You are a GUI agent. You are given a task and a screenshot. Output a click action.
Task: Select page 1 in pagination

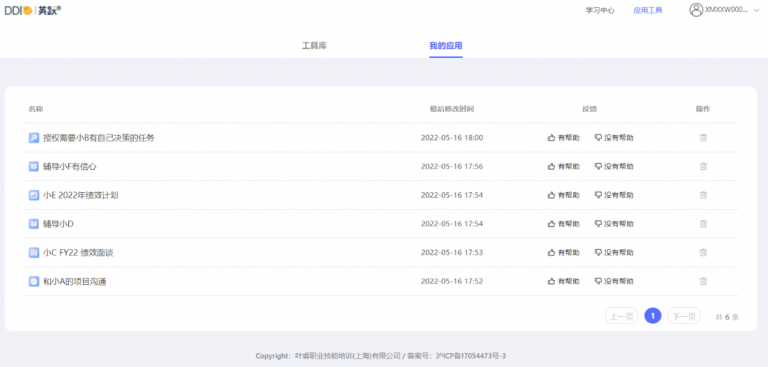653,316
